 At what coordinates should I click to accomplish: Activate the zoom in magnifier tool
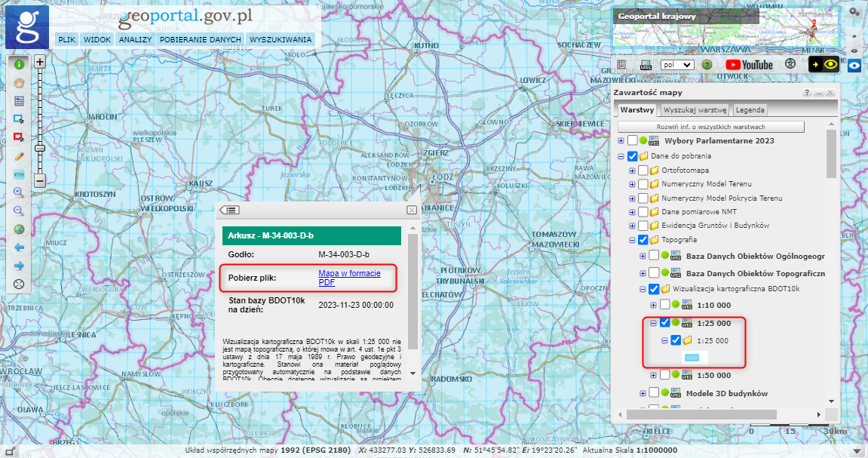pos(19,192)
